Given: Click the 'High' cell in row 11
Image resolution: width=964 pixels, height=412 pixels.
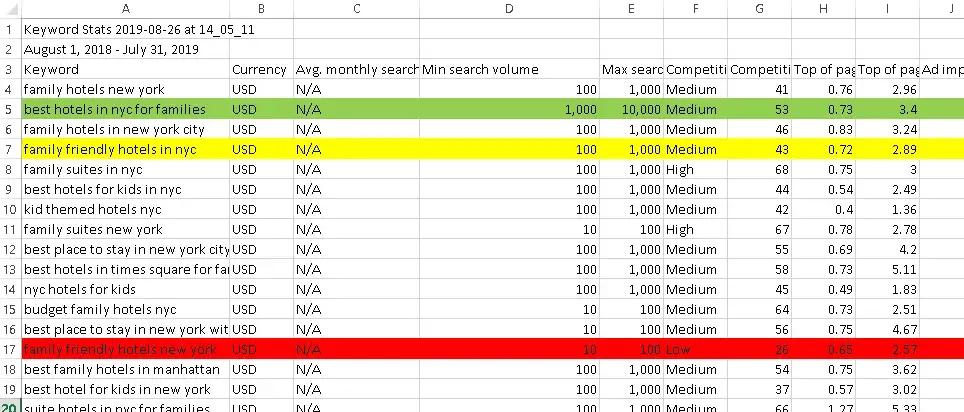Looking at the screenshot, I should (695, 229).
